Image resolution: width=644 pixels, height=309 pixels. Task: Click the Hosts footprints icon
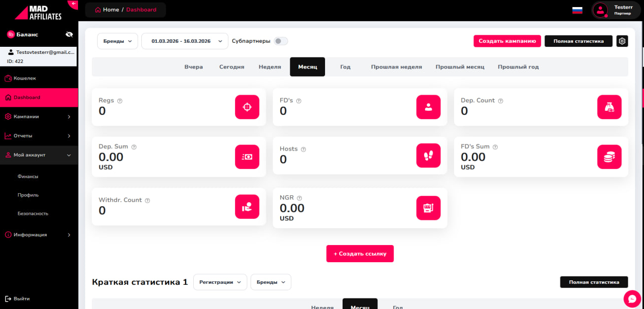click(428, 156)
